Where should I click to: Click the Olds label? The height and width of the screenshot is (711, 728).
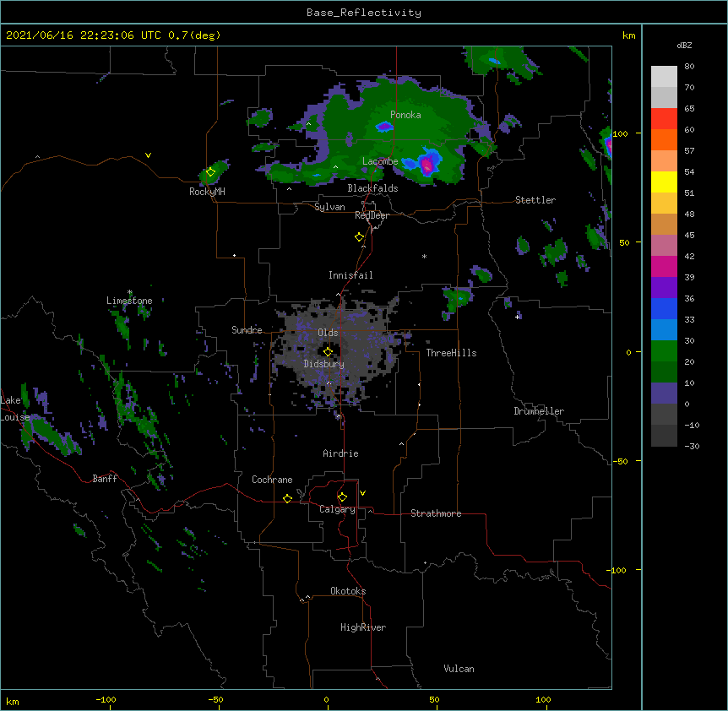coord(328,333)
